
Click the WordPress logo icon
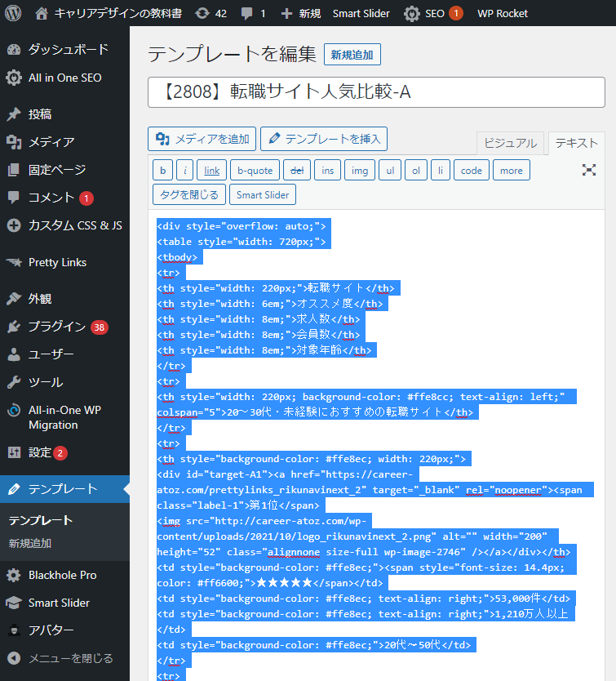tap(14, 13)
